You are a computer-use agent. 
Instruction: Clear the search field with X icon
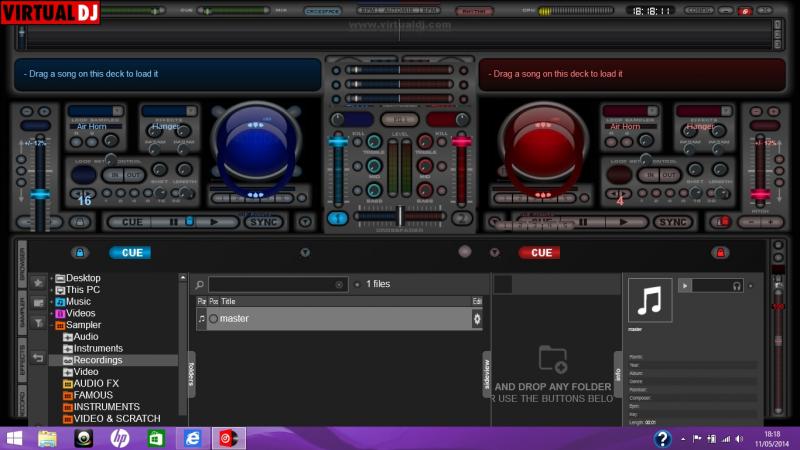[x=339, y=284]
